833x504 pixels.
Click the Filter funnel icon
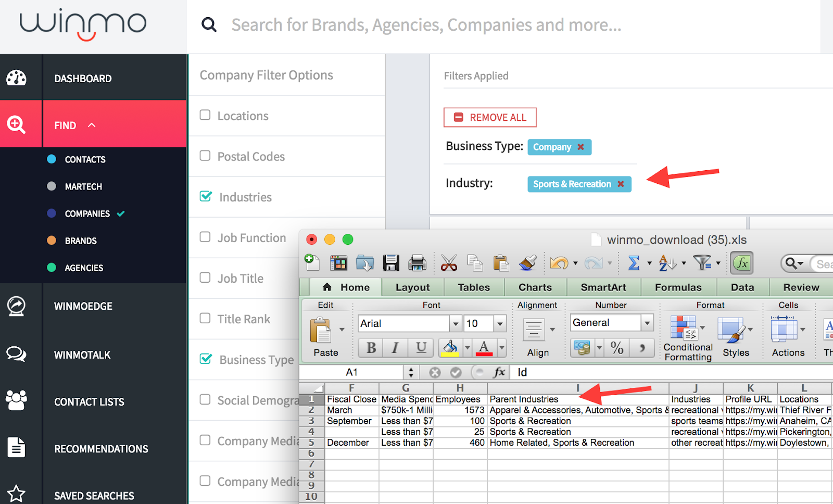click(702, 263)
